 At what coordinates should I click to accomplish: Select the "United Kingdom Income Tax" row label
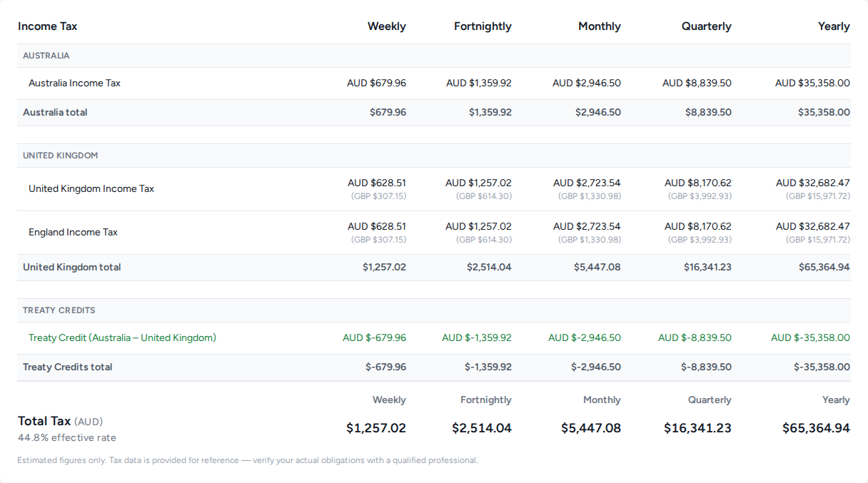(91, 189)
